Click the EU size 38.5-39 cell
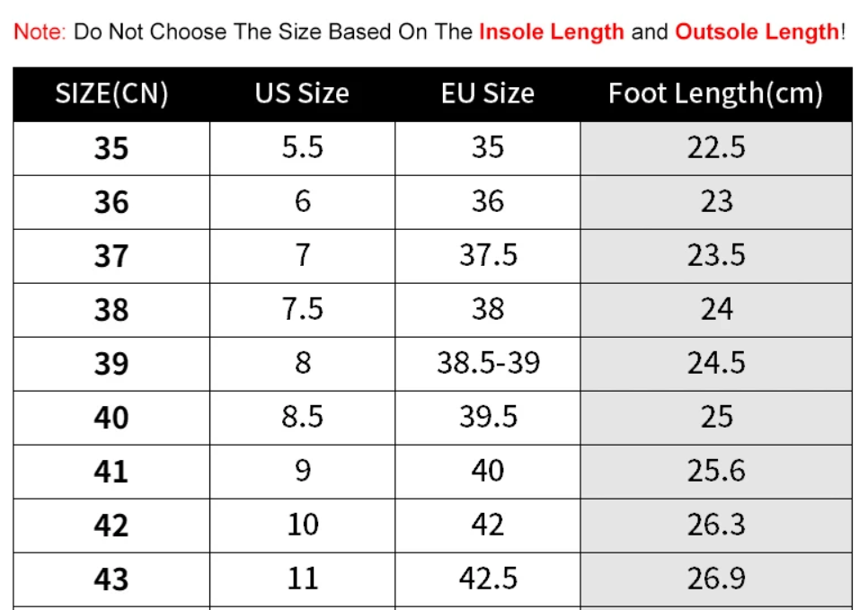Screen dimensions: 868x610 [x=488, y=364]
